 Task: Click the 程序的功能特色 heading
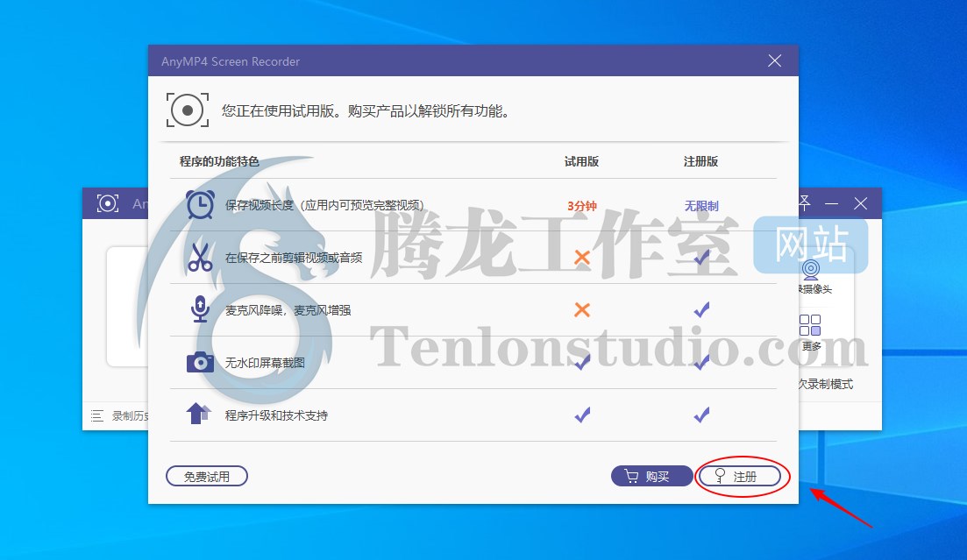(219, 161)
